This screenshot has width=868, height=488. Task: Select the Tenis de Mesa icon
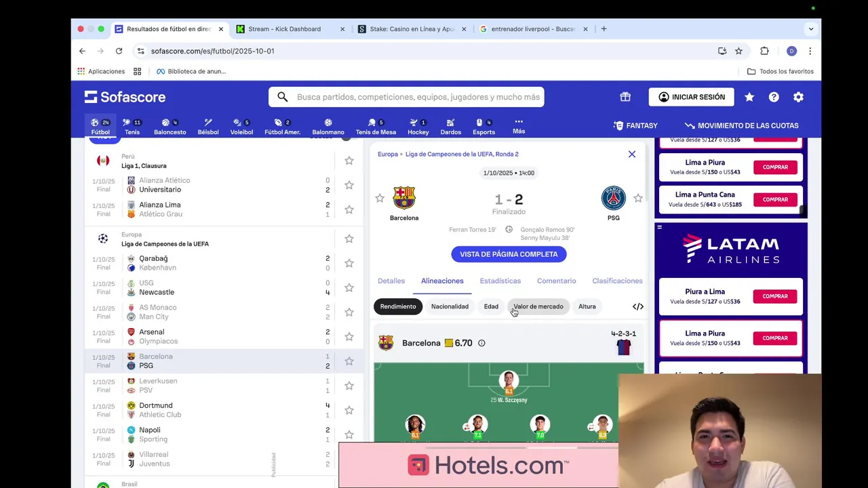point(376,127)
